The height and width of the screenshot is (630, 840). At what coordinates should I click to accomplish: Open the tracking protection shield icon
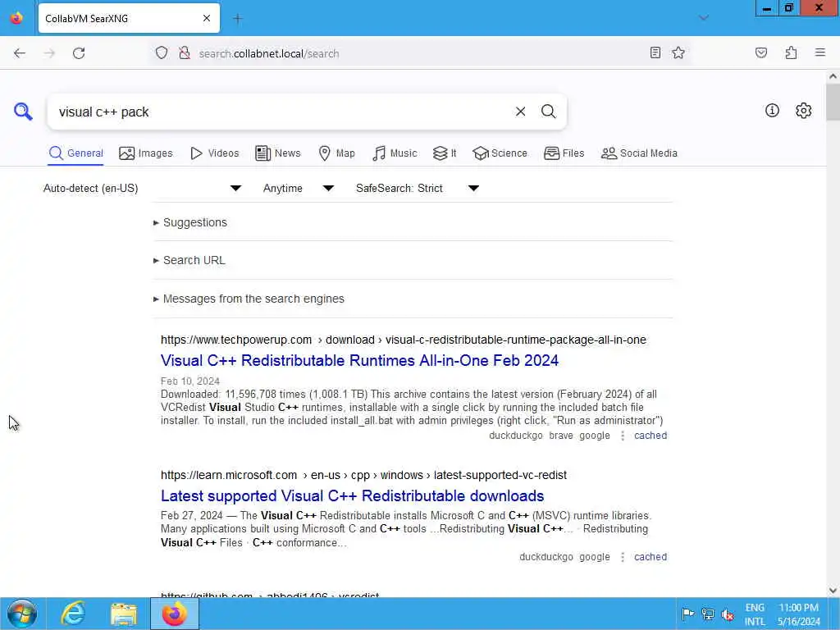(x=162, y=52)
